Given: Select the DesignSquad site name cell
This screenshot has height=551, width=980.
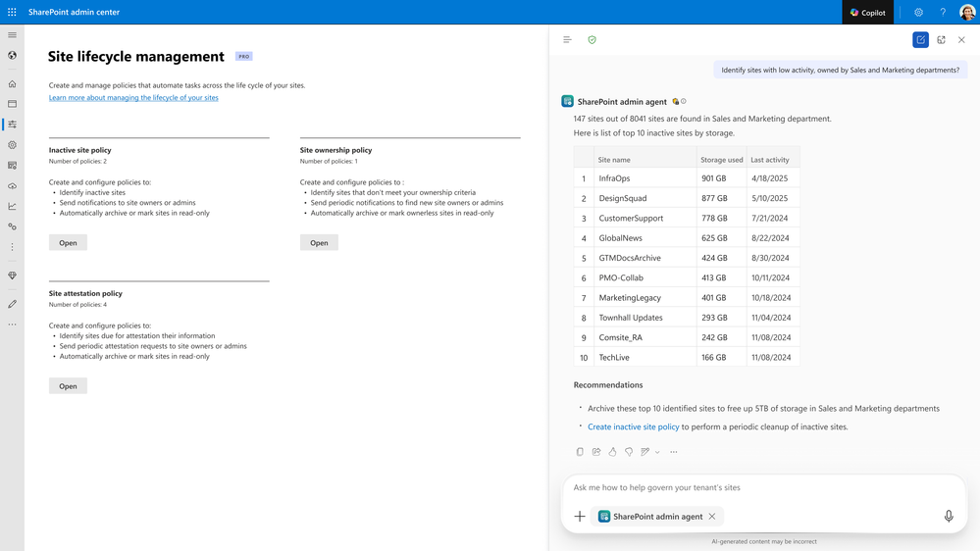Looking at the screenshot, I should click(x=645, y=198).
